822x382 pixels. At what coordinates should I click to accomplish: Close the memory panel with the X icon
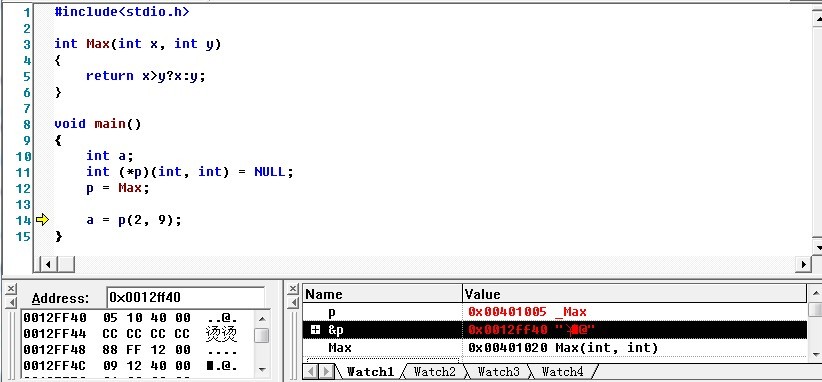pyautogui.click(x=12, y=289)
